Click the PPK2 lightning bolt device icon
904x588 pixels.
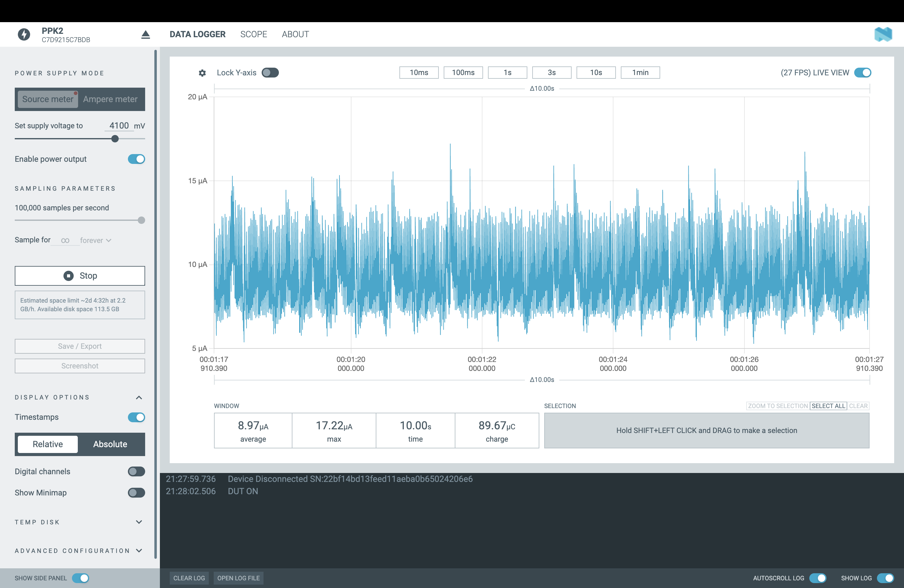[x=24, y=34]
